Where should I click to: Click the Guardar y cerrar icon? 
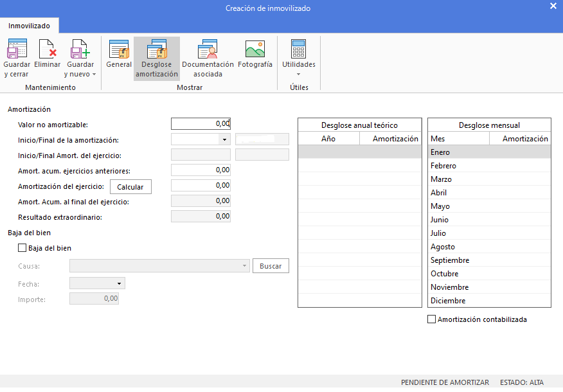pos(17,49)
